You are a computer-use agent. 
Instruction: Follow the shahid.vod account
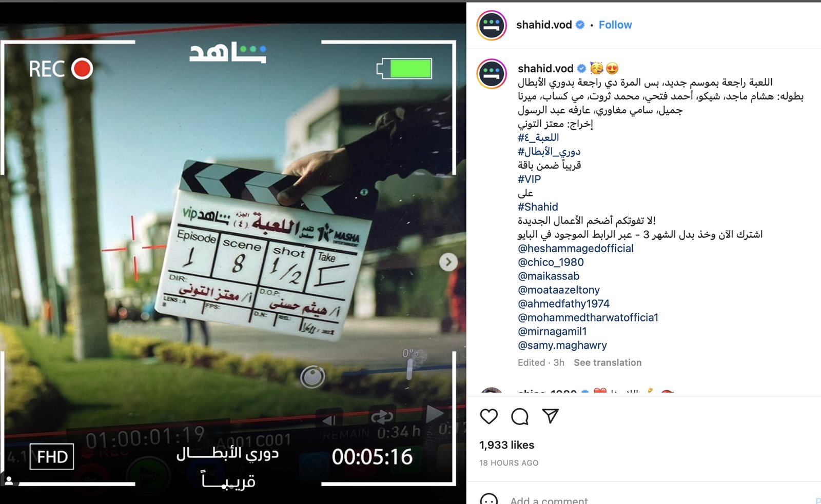click(x=615, y=25)
